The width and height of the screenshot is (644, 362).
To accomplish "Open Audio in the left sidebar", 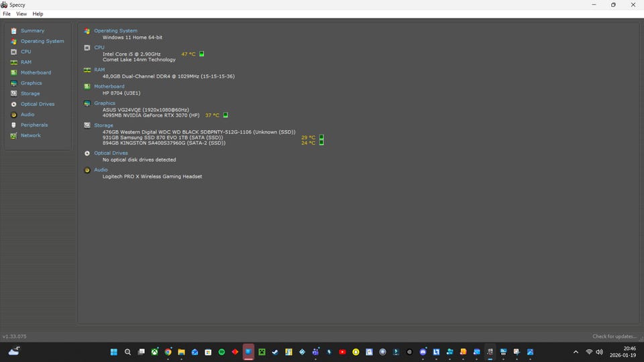I will 28,115.
